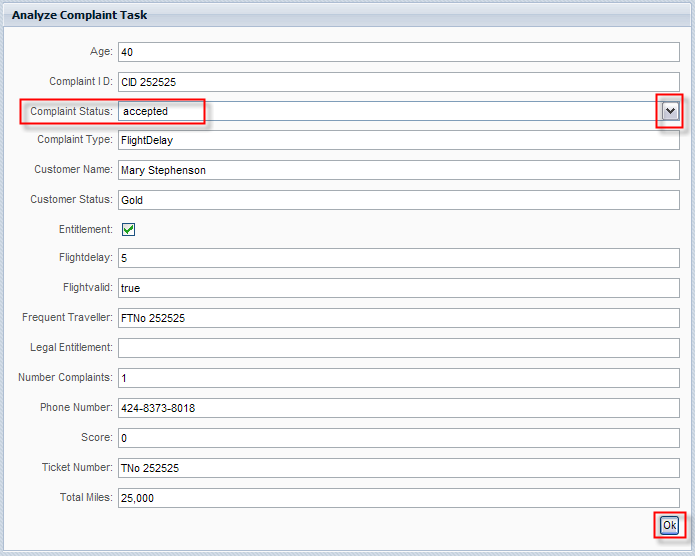The height and width of the screenshot is (556, 695).
Task: Click the Legal Entitlement label
Action: pyautogui.click(x=71, y=347)
